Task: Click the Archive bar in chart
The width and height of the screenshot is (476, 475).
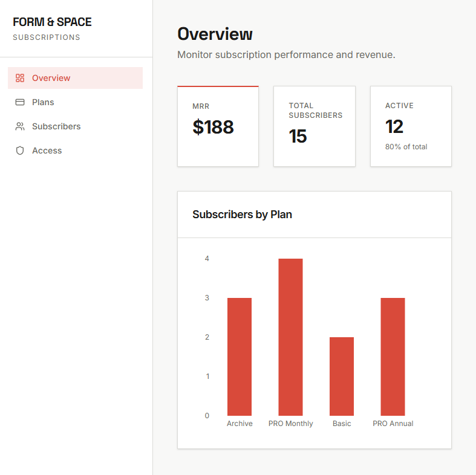Action: 240,357
